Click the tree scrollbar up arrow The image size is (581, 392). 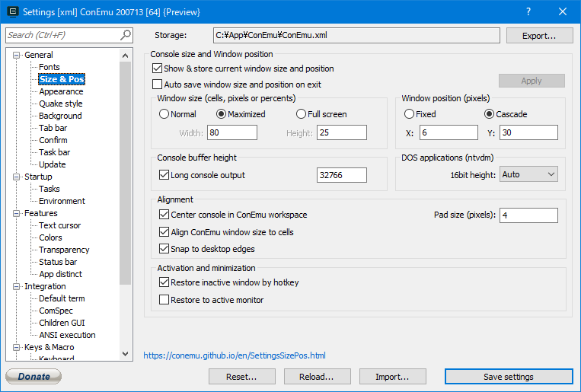(125, 56)
